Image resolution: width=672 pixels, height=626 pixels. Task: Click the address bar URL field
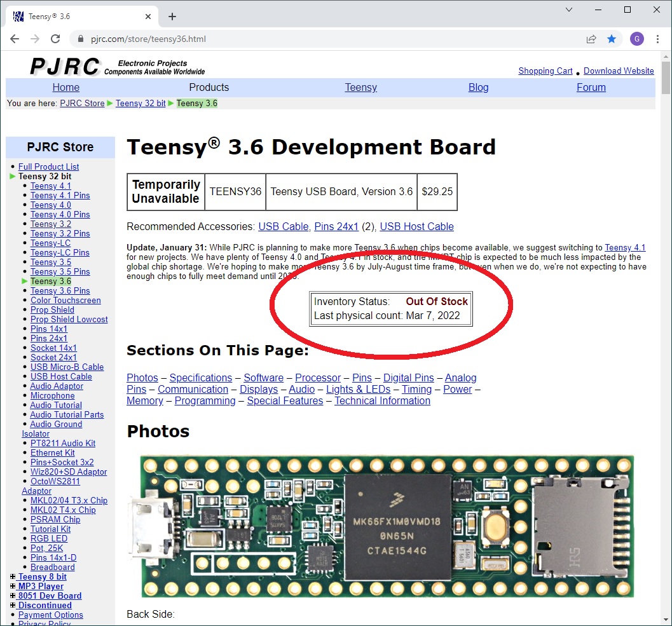click(318, 39)
